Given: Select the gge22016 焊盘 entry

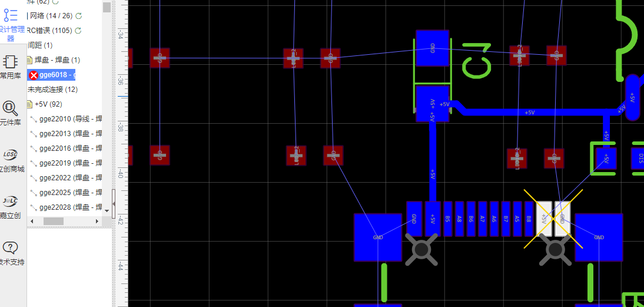Looking at the screenshot, I should point(71,148).
